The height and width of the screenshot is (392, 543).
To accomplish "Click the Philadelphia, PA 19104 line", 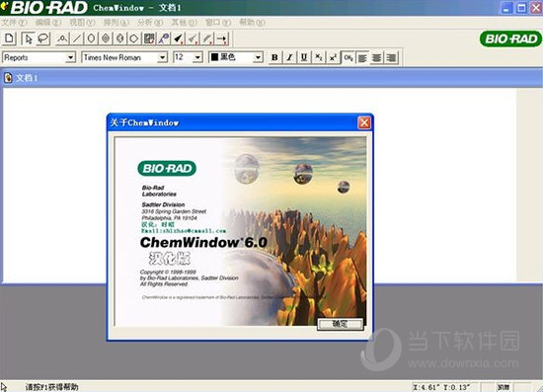I will tap(170, 218).
